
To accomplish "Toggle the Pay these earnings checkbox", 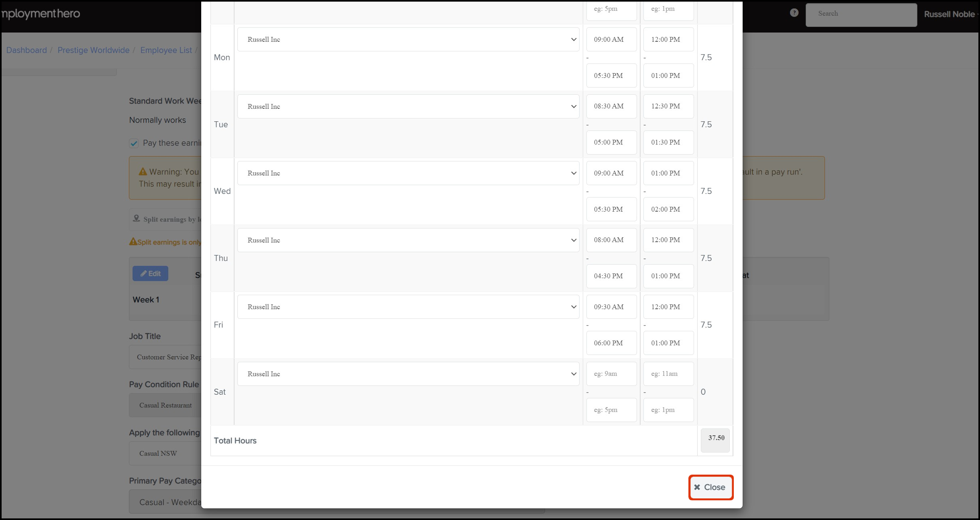I will (x=134, y=143).
